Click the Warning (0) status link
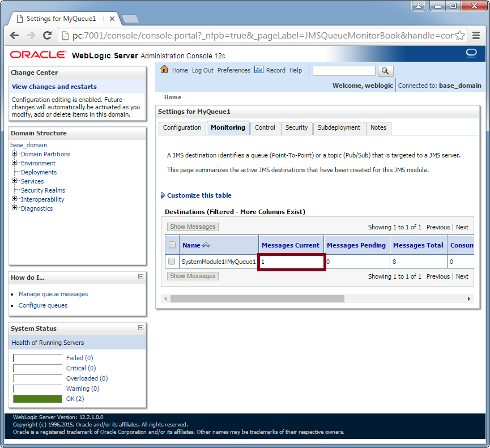The image size is (490, 448). (83, 389)
